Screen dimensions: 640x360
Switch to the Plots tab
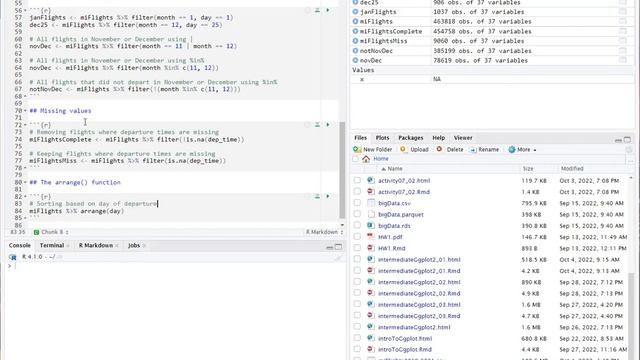[382, 138]
